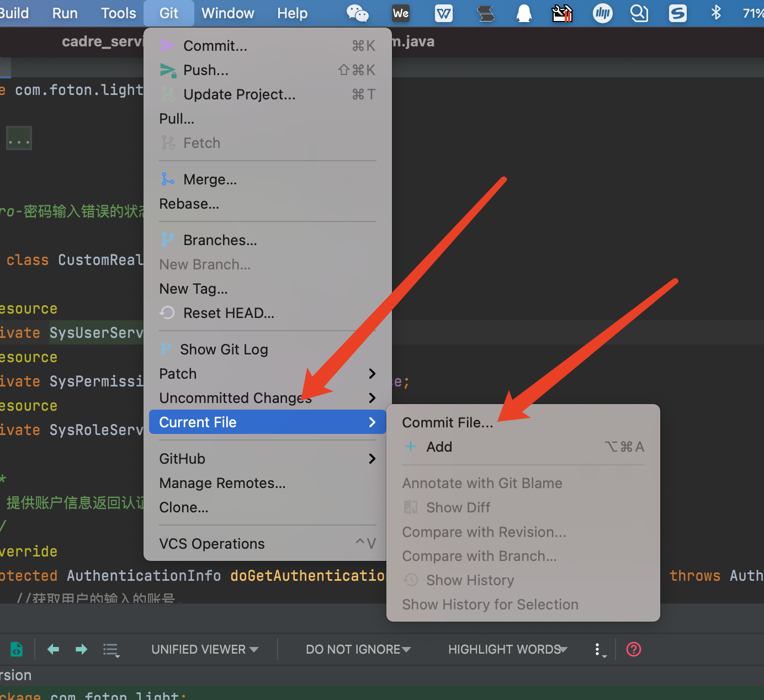Click the SysPermissi field type in the editor
Image resolution: width=764 pixels, height=700 pixels.
96,381
